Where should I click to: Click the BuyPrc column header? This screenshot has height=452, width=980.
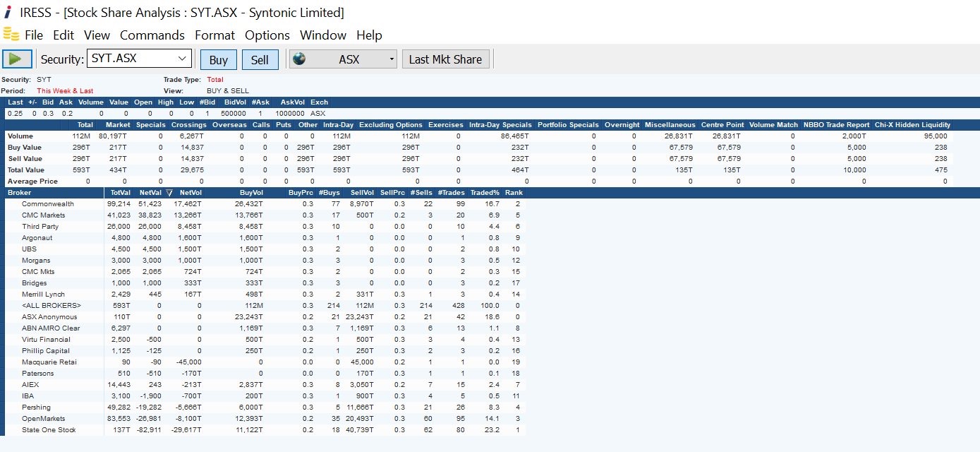pyautogui.click(x=301, y=193)
